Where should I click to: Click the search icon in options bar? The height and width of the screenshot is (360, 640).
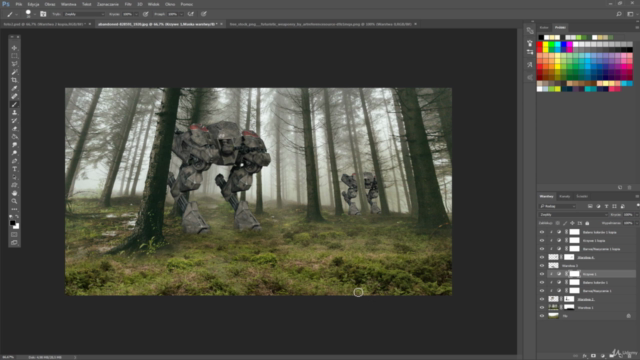[619, 14]
